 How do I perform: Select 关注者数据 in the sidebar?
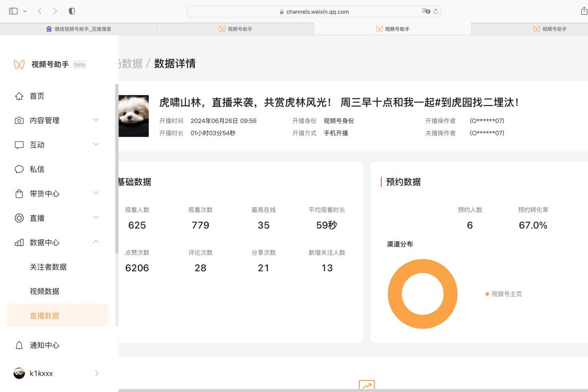point(48,267)
